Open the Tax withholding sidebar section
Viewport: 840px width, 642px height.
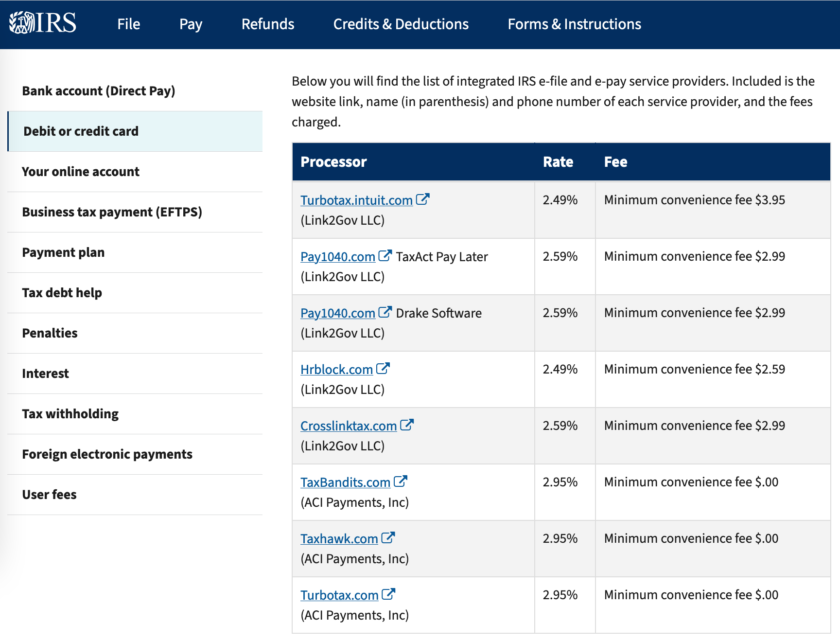coord(70,414)
